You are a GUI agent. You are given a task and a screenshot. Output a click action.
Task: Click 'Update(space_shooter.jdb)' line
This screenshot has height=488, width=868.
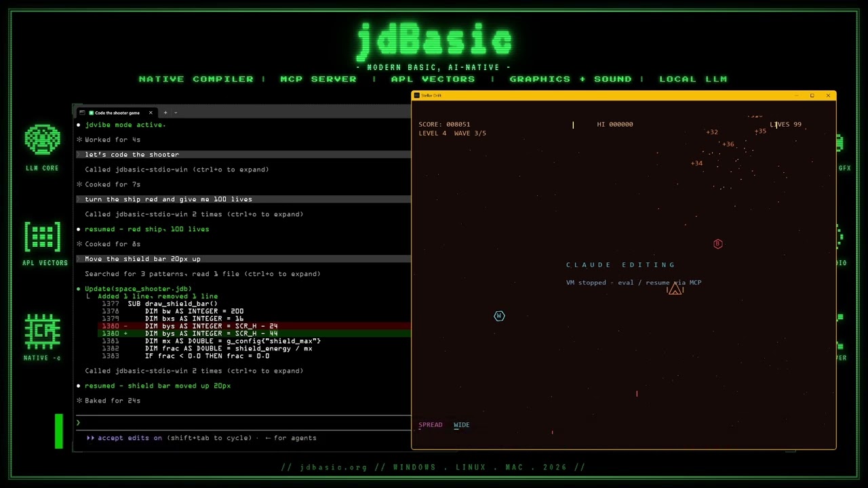tap(138, 289)
